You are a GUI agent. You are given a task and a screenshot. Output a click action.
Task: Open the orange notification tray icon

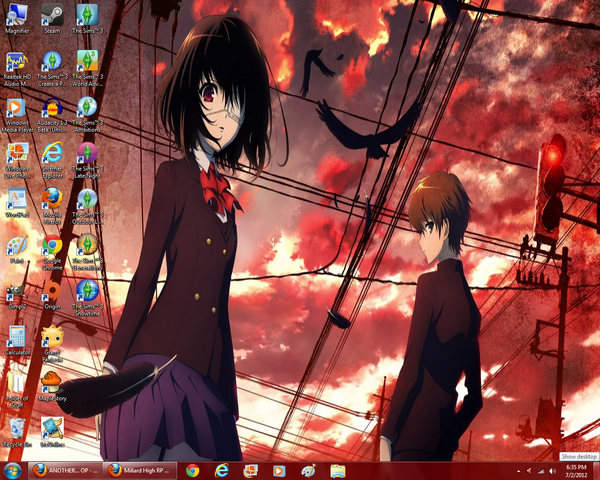click(530, 471)
